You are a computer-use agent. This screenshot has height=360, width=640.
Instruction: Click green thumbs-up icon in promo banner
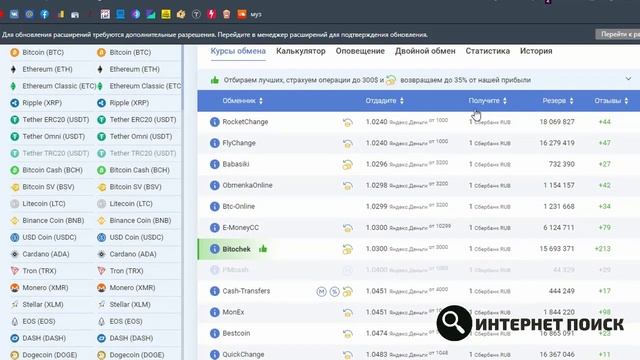(x=215, y=80)
